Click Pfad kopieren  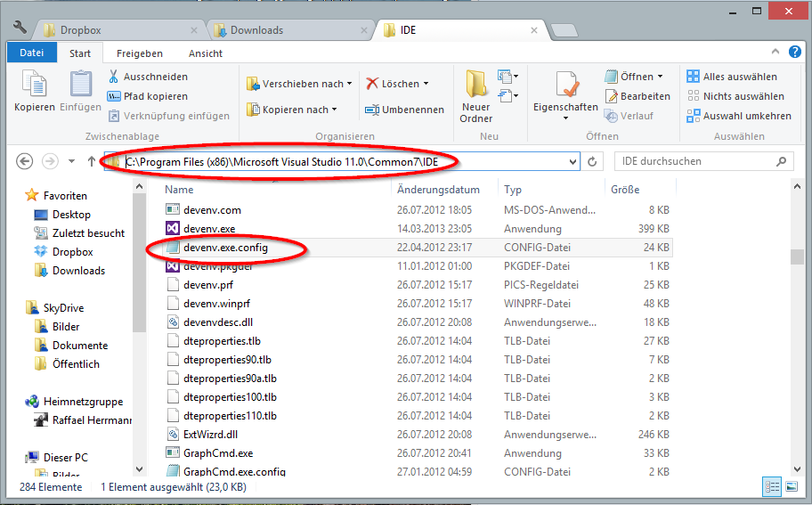click(x=148, y=96)
